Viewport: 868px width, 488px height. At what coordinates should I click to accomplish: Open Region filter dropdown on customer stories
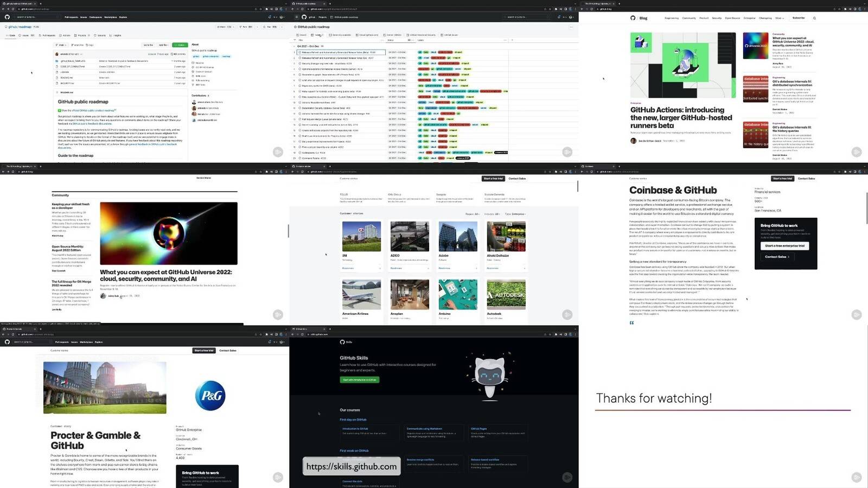[x=473, y=214]
